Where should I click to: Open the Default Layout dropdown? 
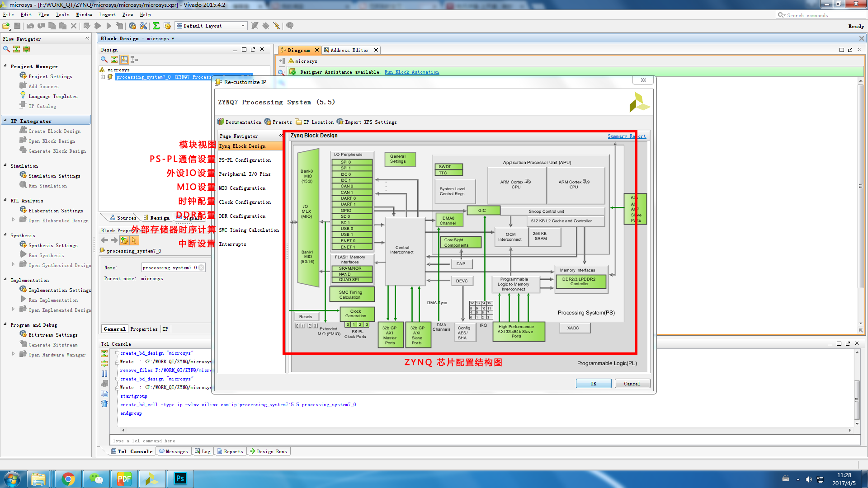tap(211, 26)
